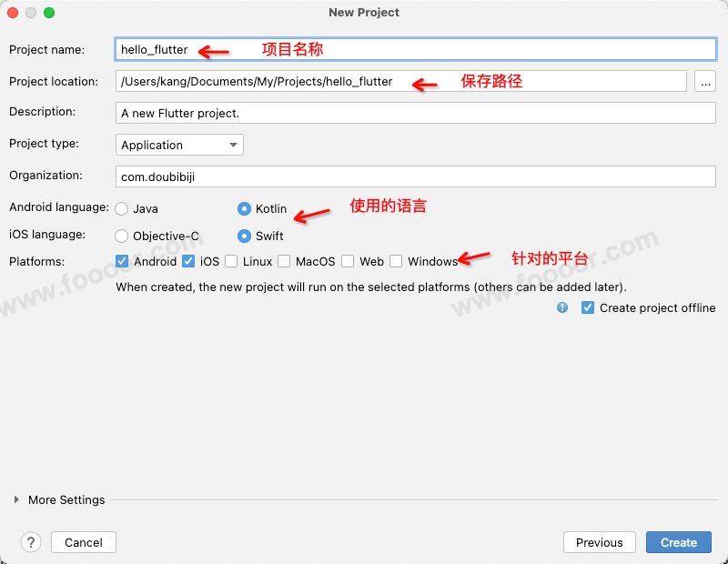Uncheck the iOS platform checkbox
728x564 pixels.
(x=188, y=261)
